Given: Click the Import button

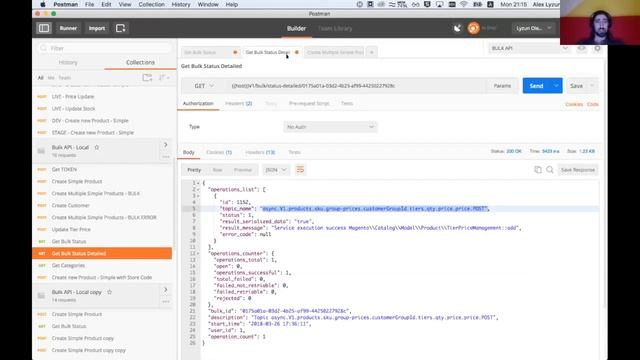Looking at the screenshot, I should (x=97, y=28).
